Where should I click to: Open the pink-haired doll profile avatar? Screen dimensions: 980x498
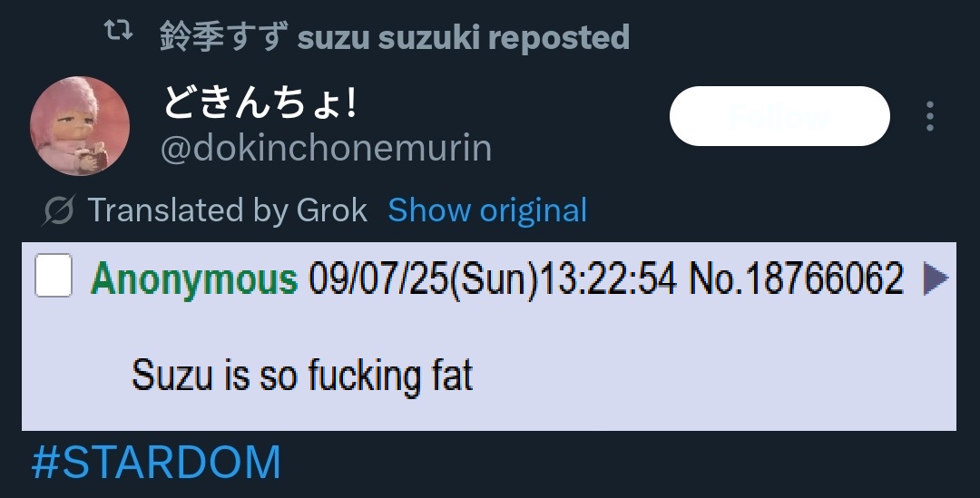80,125
